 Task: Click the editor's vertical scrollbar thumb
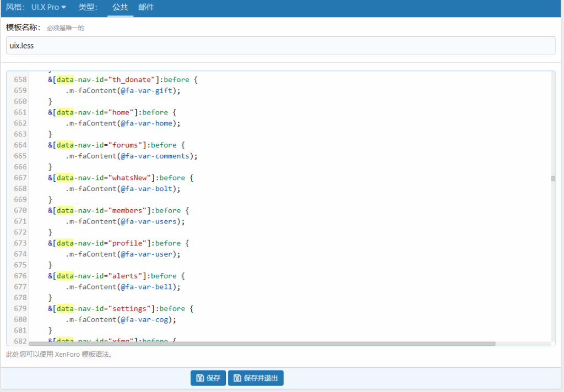(x=552, y=178)
